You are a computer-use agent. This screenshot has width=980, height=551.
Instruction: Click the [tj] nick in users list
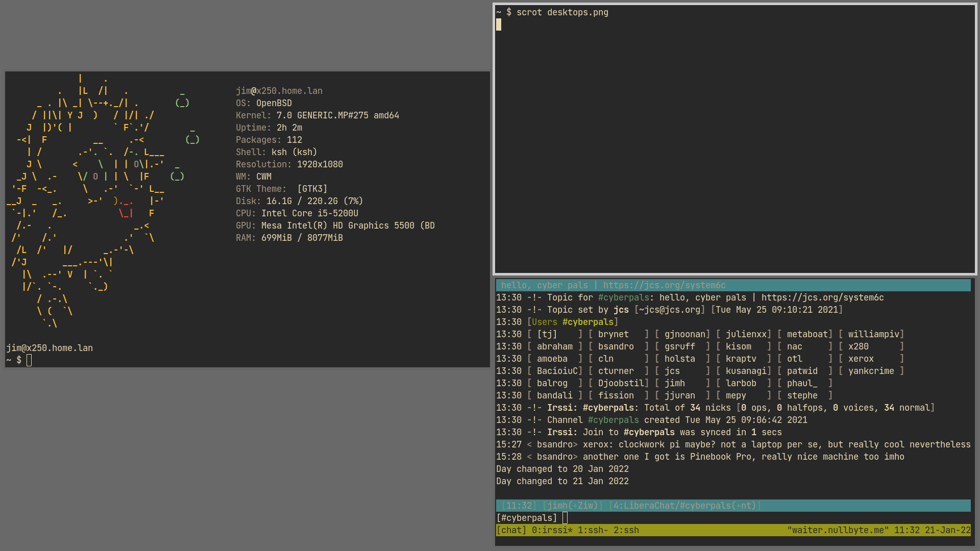coord(547,334)
